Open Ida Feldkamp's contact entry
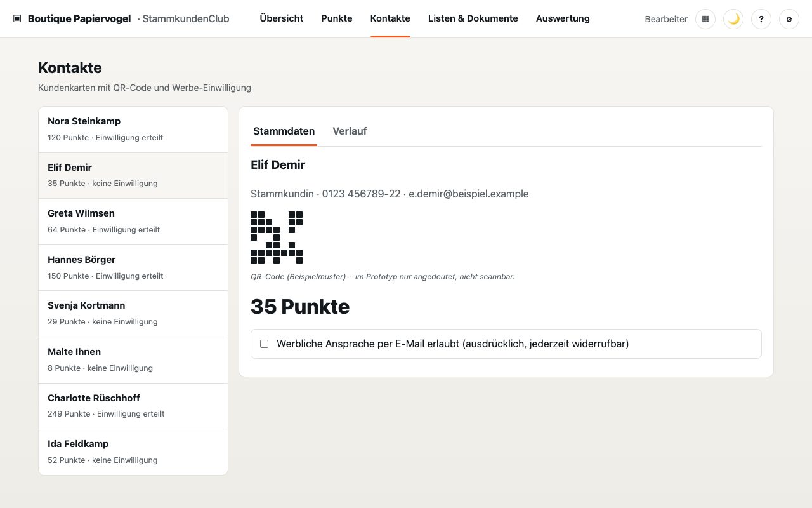812x508 pixels. (x=133, y=452)
